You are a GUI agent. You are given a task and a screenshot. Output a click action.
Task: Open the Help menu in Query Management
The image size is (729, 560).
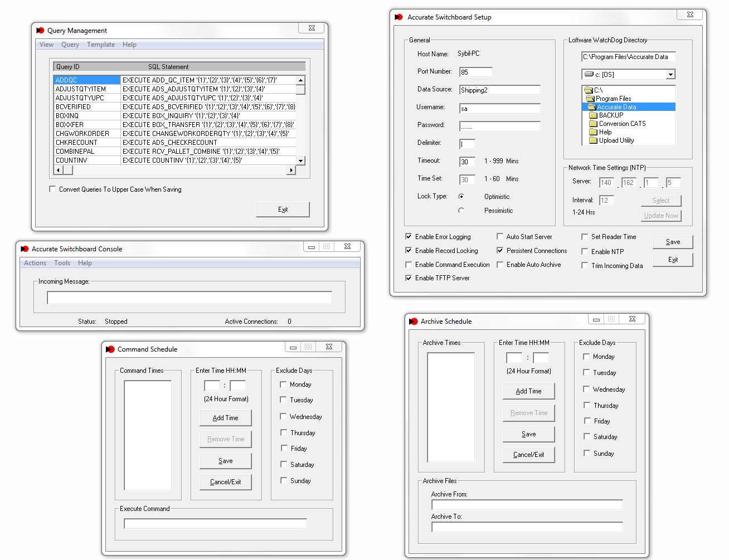(x=129, y=45)
